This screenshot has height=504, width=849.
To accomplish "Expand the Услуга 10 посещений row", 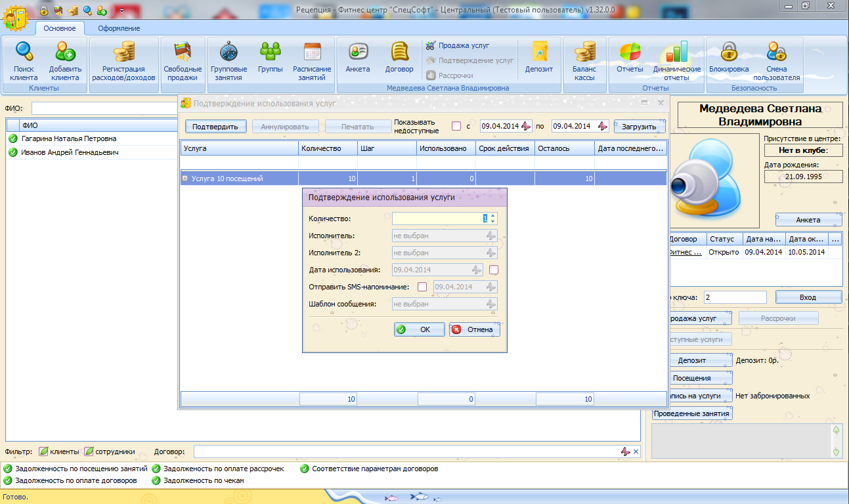I will [185, 178].
